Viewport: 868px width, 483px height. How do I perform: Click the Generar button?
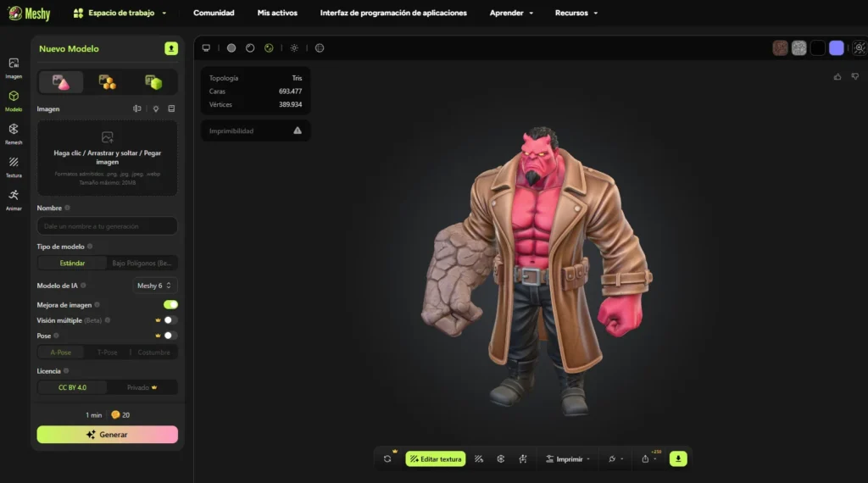pyautogui.click(x=108, y=435)
